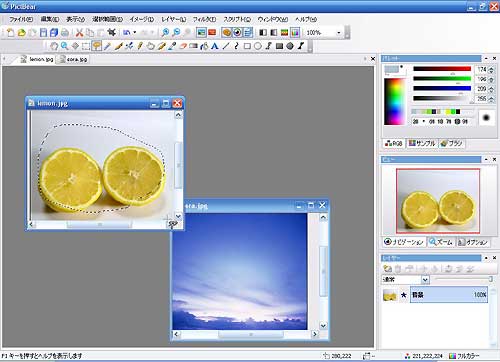The image size is (500, 362).
Task: Click the rainbow color spectrum picker
Action: click(x=394, y=102)
